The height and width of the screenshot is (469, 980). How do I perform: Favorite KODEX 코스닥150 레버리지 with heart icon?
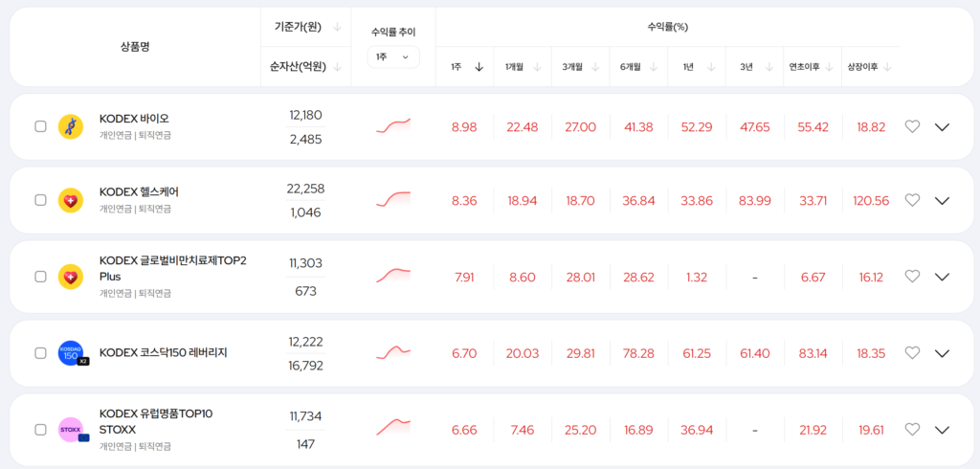click(912, 353)
